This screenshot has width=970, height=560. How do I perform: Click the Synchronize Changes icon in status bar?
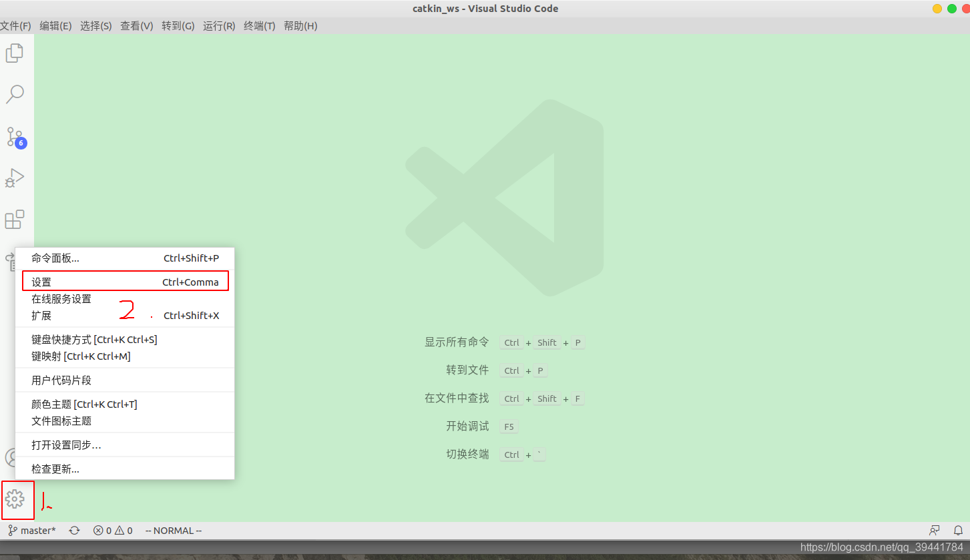point(75,531)
